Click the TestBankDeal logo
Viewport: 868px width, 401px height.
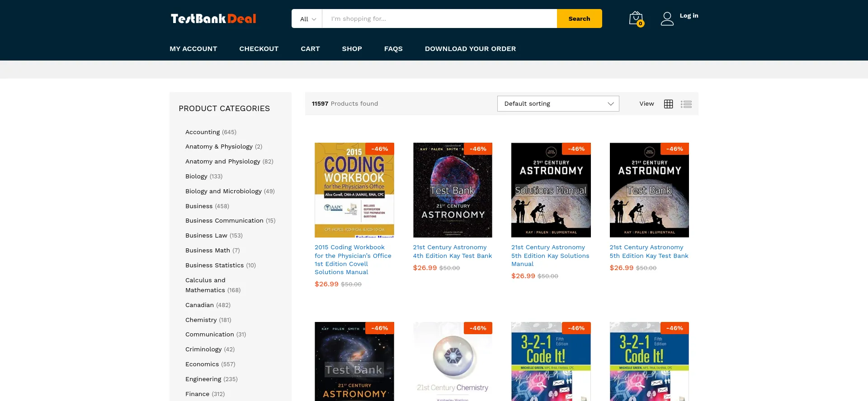(213, 19)
